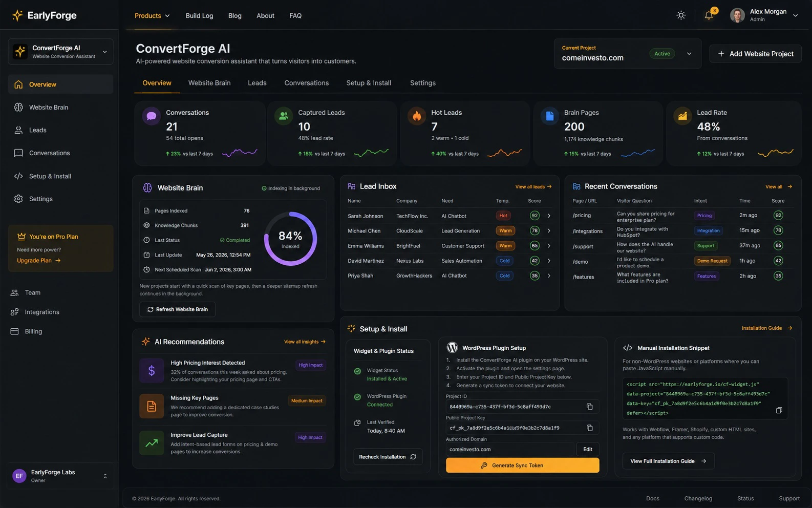Image resolution: width=812 pixels, height=508 pixels.
Task: Click the Conversations chat icon in sidebar
Action: pyautogui.click(x=18, y=153)
